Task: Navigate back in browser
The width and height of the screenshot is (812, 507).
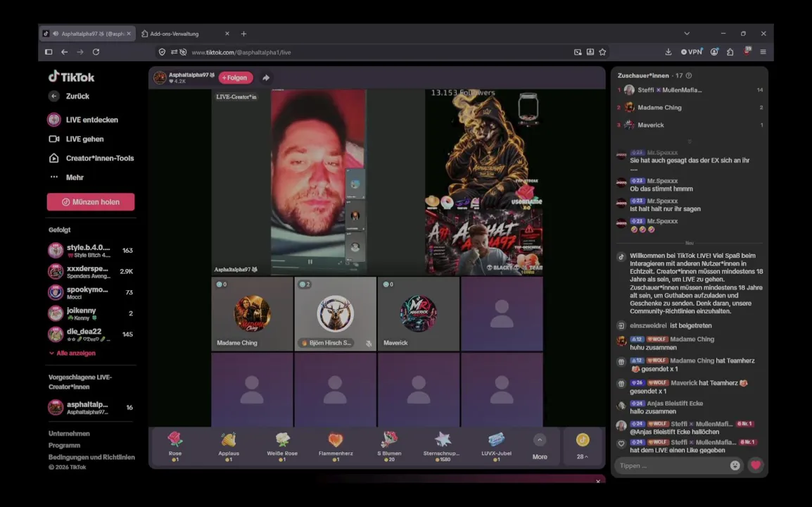Action: click(x=64, y=52)
